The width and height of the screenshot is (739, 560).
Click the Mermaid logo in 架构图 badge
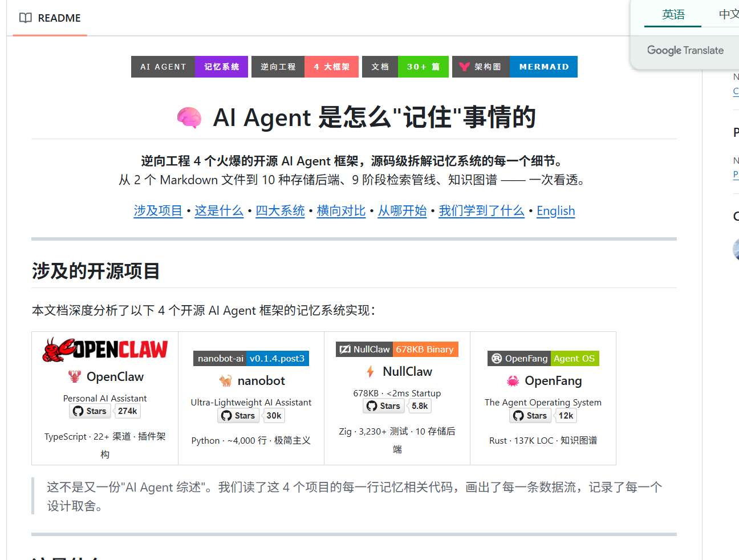[464, 67]
